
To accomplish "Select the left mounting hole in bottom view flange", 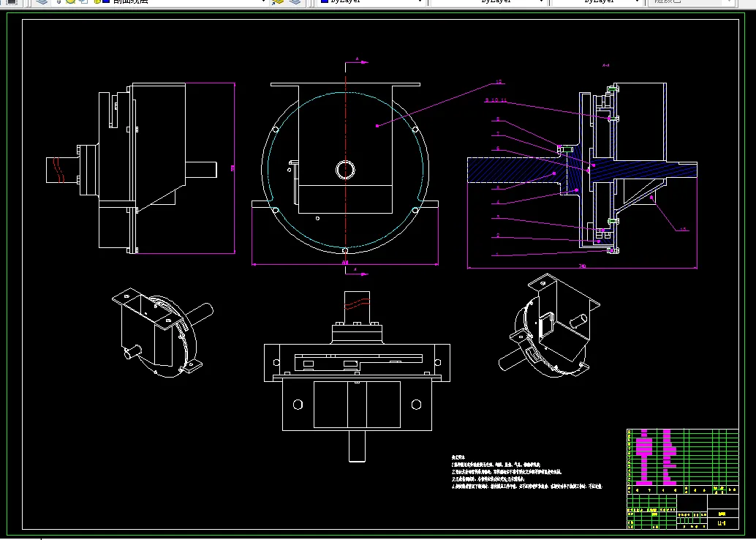I will click(298, 405).
